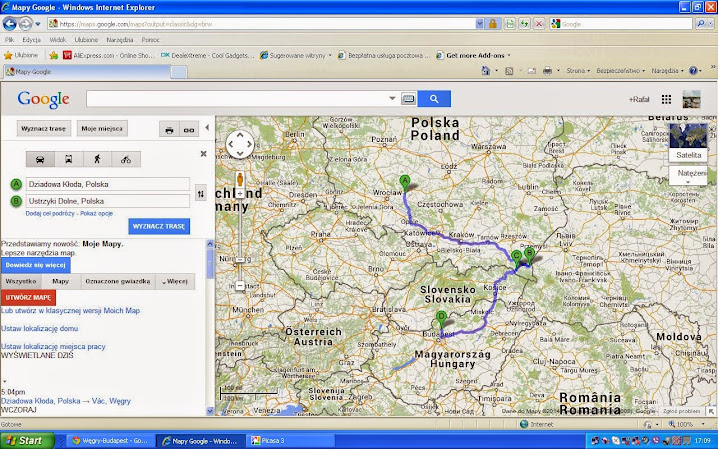Select the walking mode icon
The width and height of the screenshot is (718, 449).
pyautogui.click(x=97, y=159)
